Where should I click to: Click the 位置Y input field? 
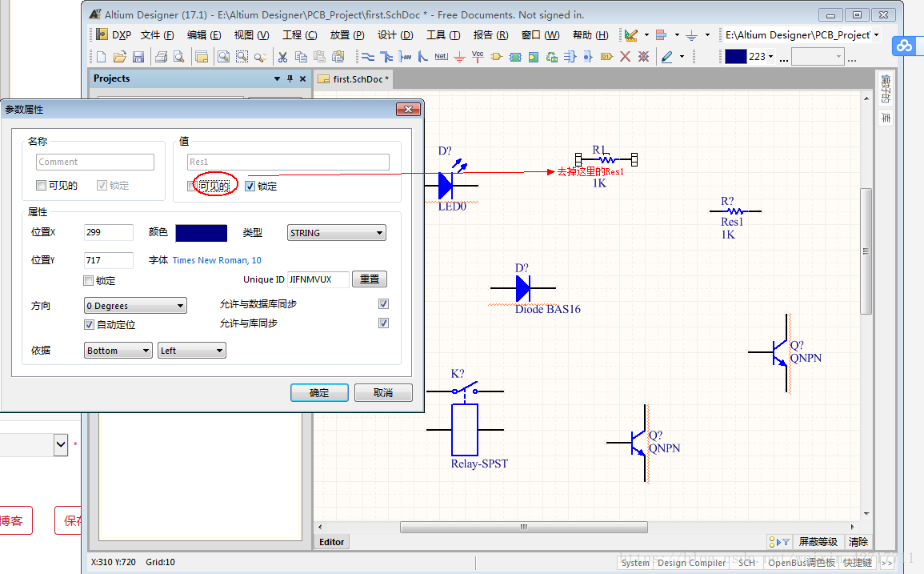[109, 260]
